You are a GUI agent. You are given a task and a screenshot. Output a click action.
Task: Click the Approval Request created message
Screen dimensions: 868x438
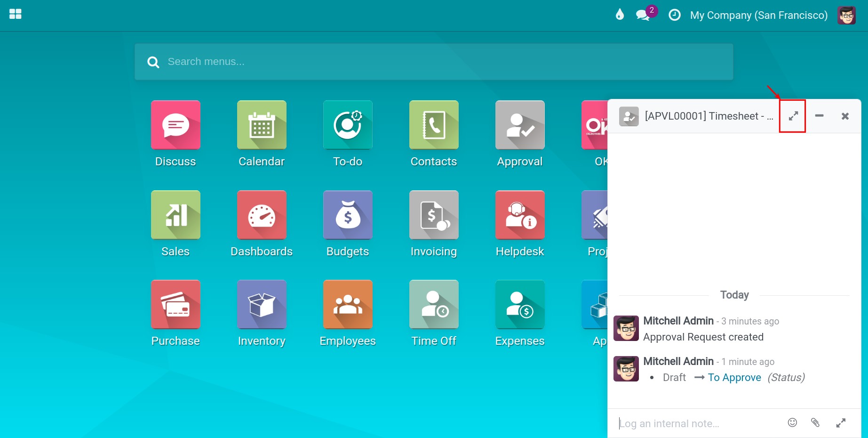tap(703, 337)
